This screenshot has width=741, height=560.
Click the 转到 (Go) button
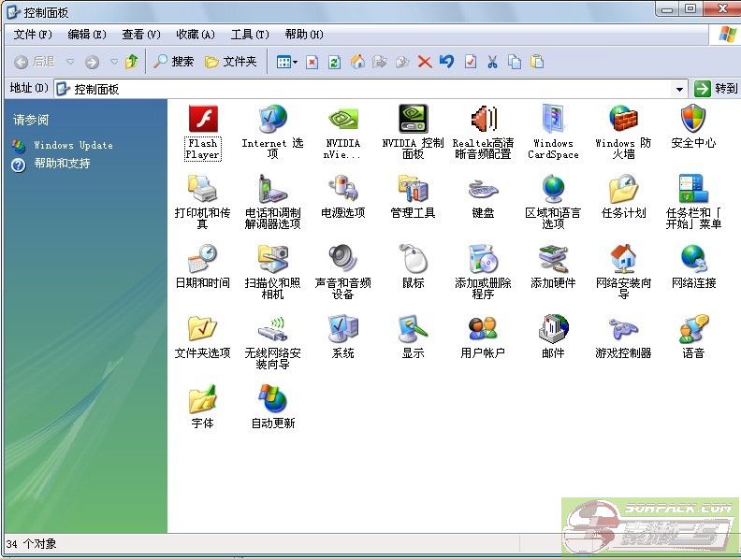[716, 89]
